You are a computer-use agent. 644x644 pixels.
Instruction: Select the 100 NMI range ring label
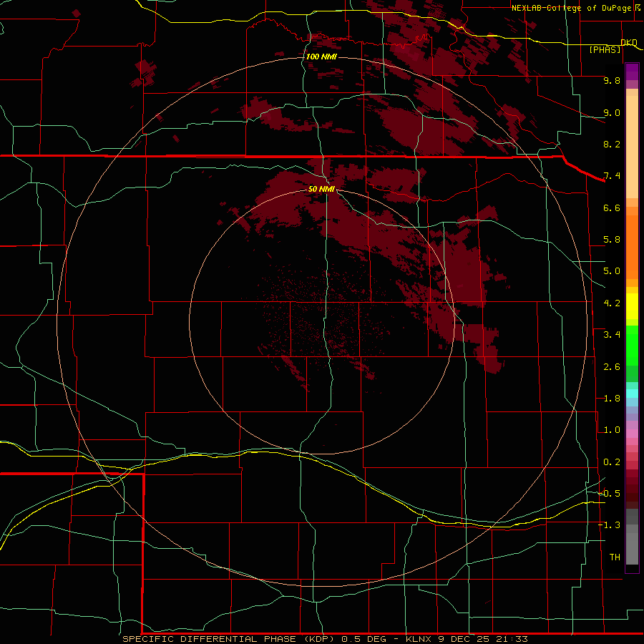point(321,57)
